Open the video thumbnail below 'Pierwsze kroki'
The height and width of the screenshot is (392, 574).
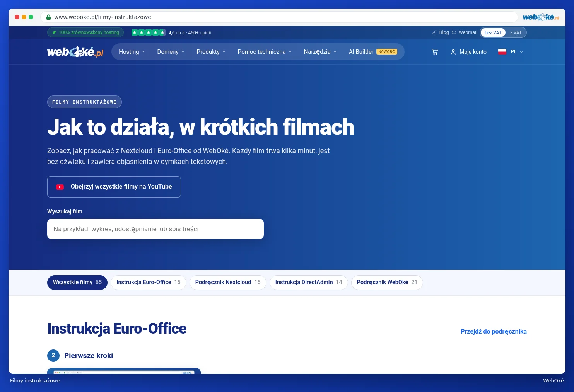[x=124, y=371]
